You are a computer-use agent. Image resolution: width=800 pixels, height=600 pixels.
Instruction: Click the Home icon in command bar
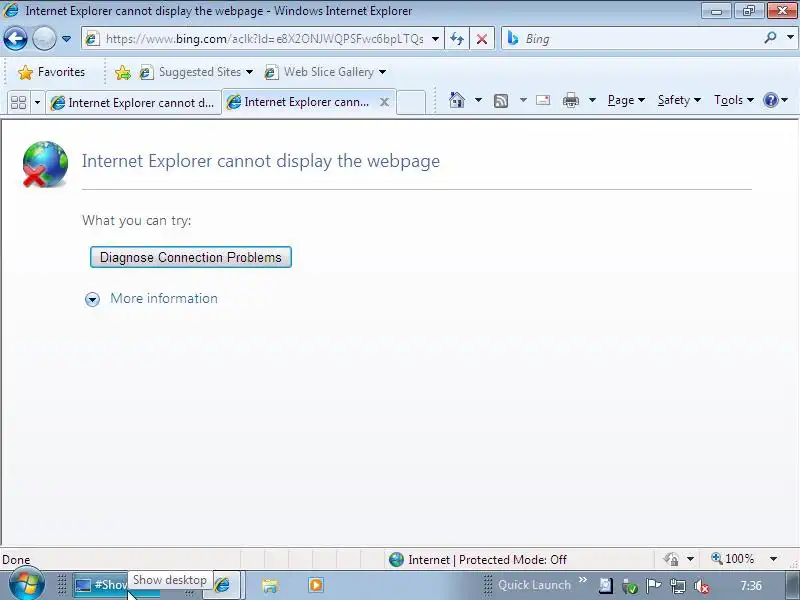(457, 100)
